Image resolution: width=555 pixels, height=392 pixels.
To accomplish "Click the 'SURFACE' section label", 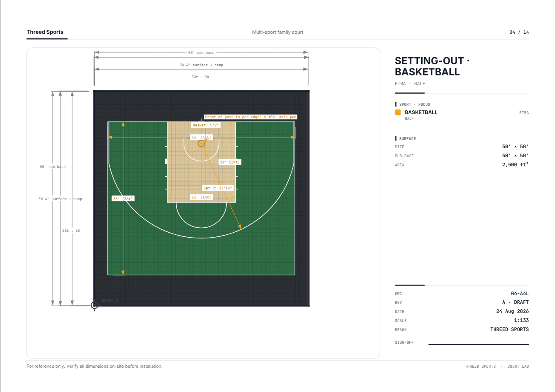I will (x=407, y=139).
